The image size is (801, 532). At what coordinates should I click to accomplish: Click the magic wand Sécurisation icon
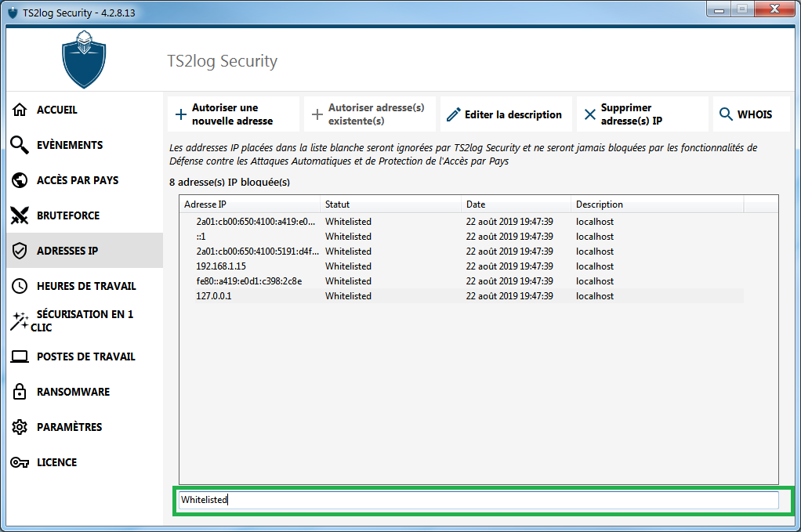click(x=20, y=320)
